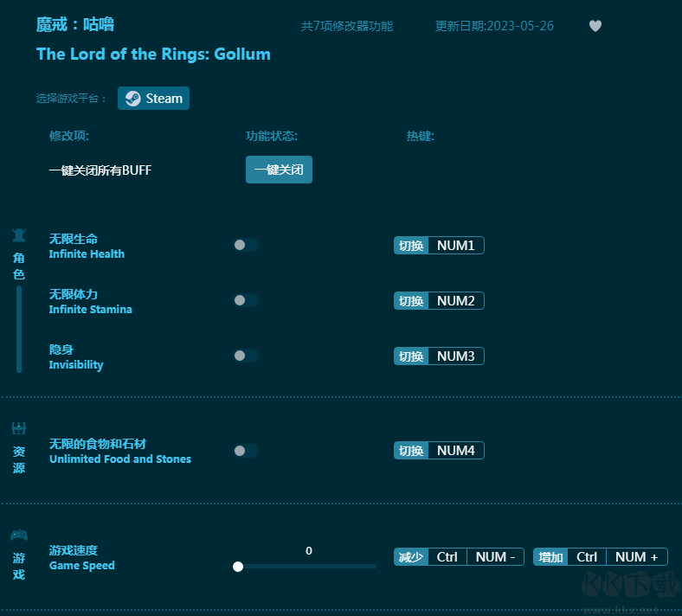Select the character category helmet icon

pos(19,234)
